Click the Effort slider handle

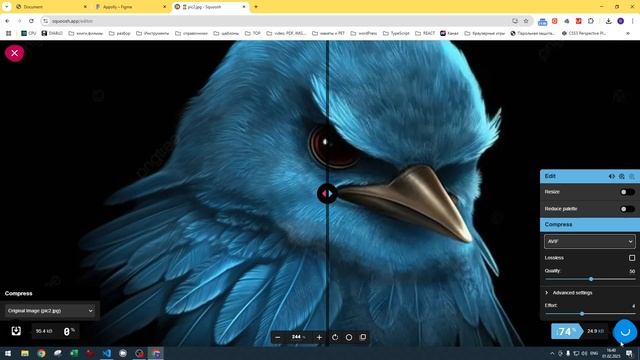(582, 314)
